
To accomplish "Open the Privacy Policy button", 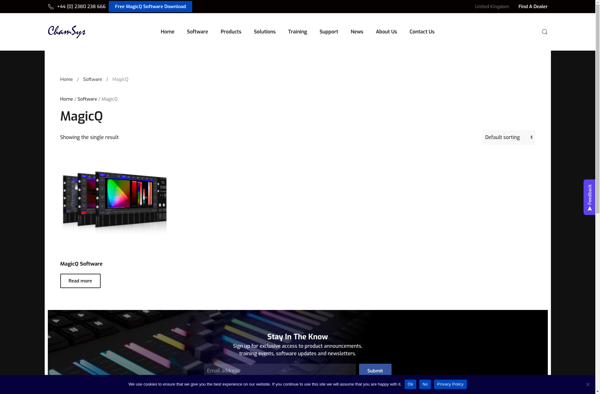I will tap(450, 384).
